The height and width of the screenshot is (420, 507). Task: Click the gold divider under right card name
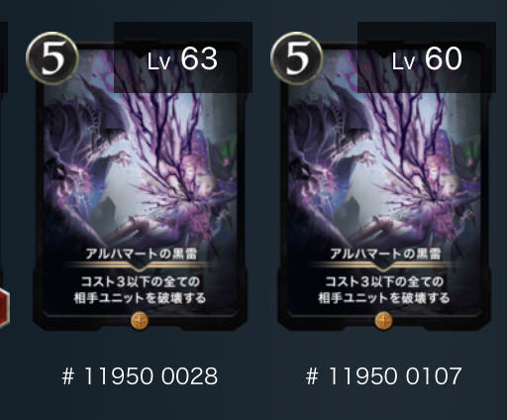click(x=384, y=265)
